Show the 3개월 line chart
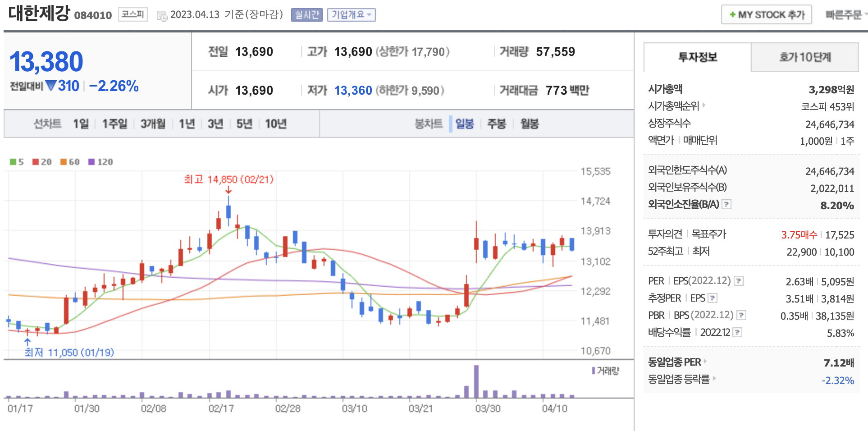The height and width of the screenshot is (431, 868). point(153,124)
